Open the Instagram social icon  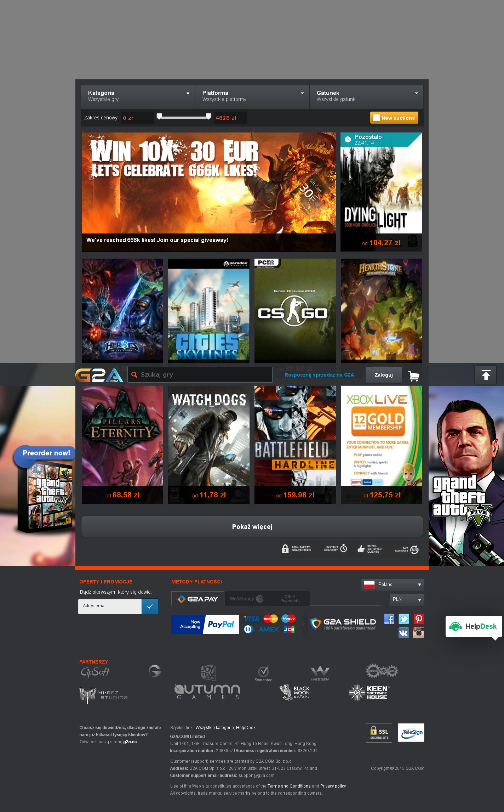[x=418, y=633]
